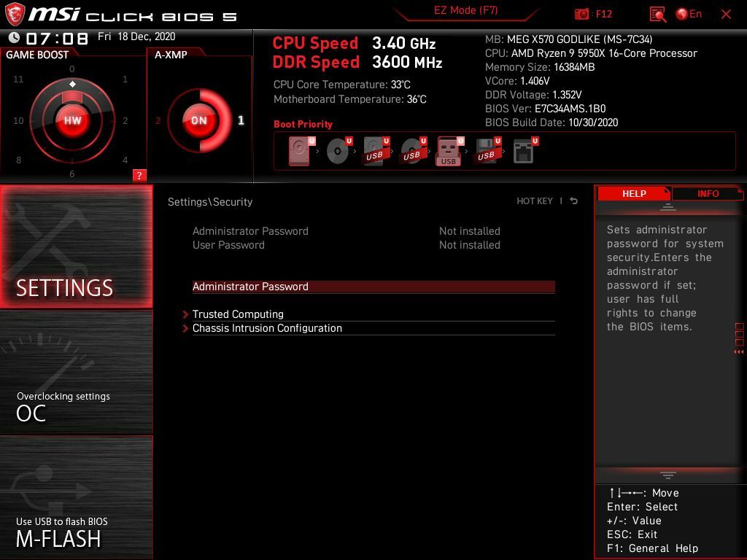Click the back arrow next to HOT KEY
The width and height of the screenshot is (747, 560).
coord(574,201)
